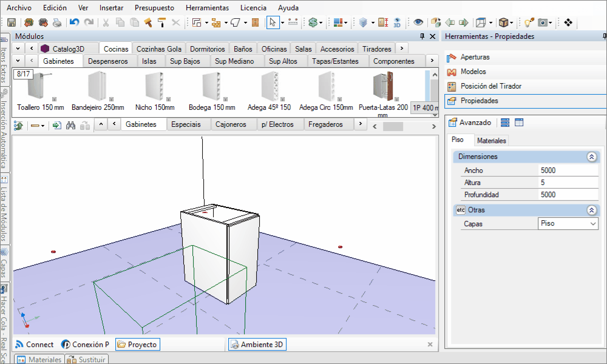Switch to the Dormitorios tab
Screen dimensions: 607x364
[x=208, y=49]
